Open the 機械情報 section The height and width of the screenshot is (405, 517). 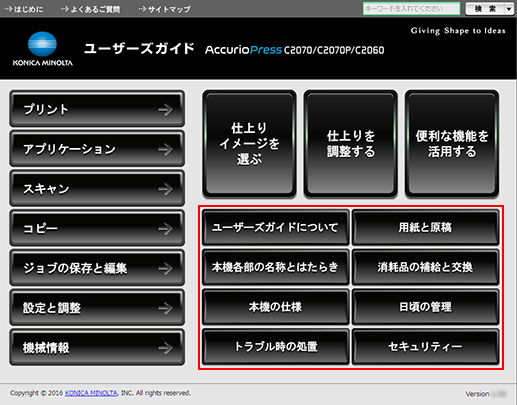[97, 347]
